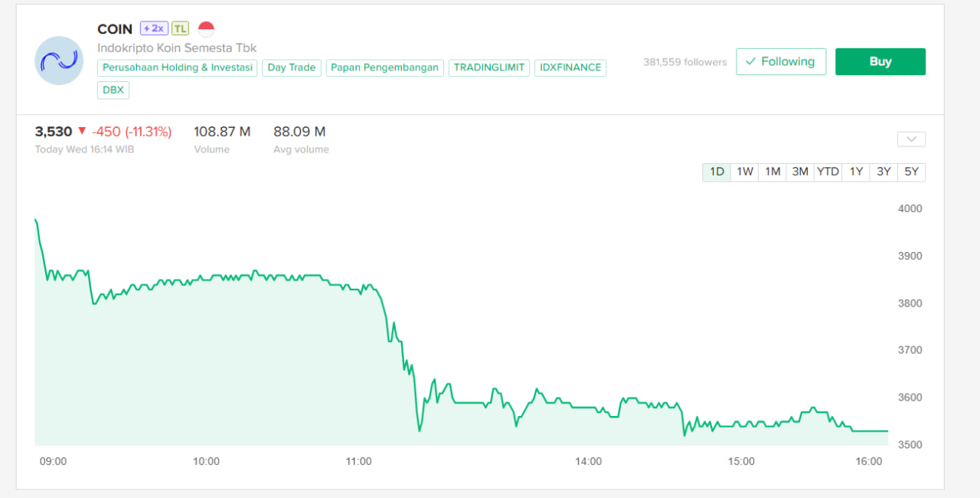Screen dimensions: 980x498
Task: Switch chart to 1W timeframe
Action: click(x=745, y=172)
